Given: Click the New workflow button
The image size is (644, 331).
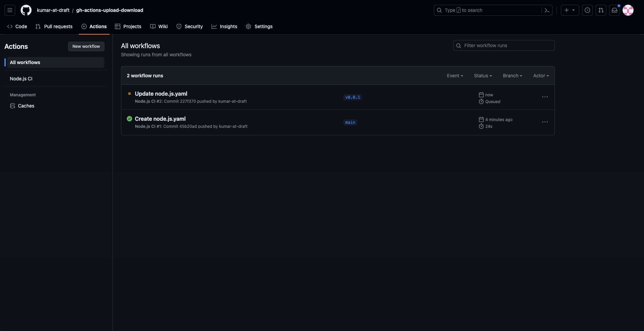Looking at the screenshot, I should 86,46.
